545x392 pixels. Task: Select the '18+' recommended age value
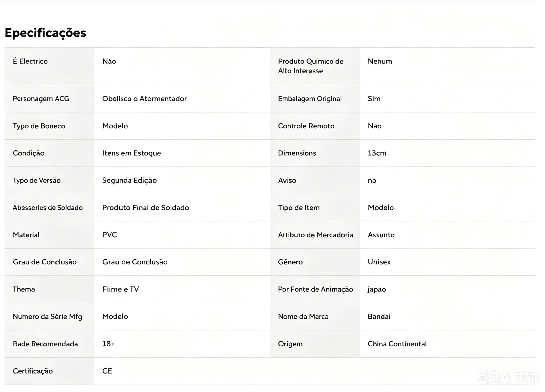109,344
